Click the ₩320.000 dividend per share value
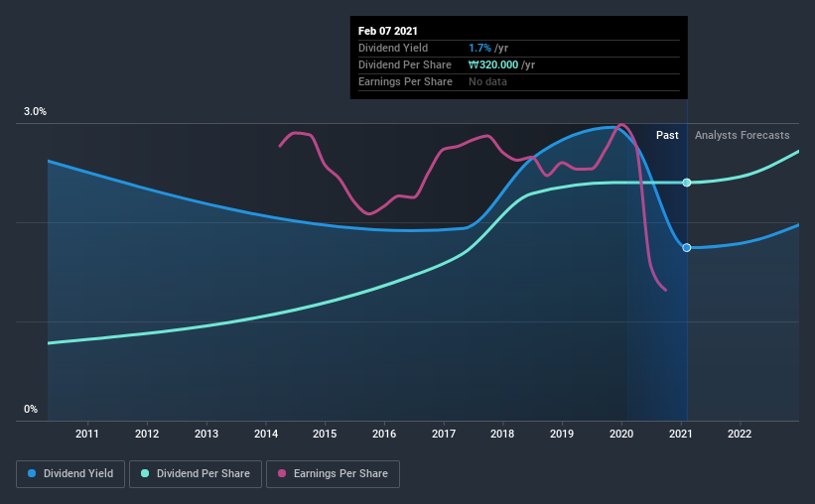Viewport: 815px width, 504px height. click(493, 64)
